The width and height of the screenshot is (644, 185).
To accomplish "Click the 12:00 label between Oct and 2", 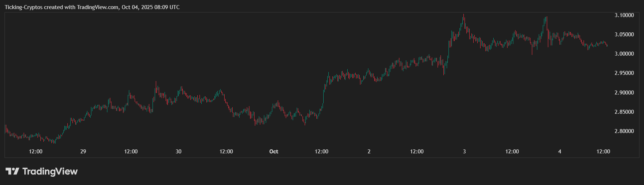I will click(321, 152).
